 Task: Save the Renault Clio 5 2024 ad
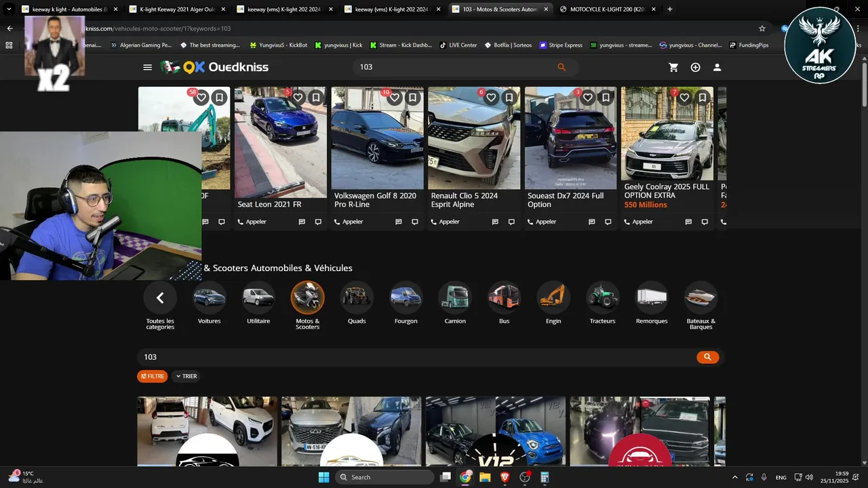tap(509, 98)
